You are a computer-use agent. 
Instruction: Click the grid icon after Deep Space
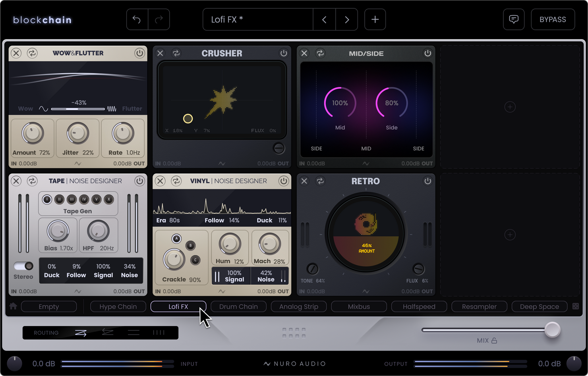(575, 306)
